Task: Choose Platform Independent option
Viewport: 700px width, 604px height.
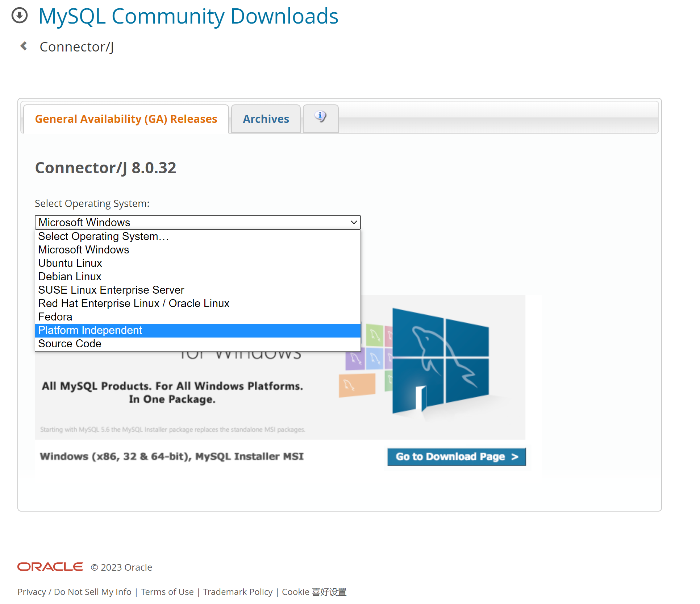Action: [x=198, y=330]
